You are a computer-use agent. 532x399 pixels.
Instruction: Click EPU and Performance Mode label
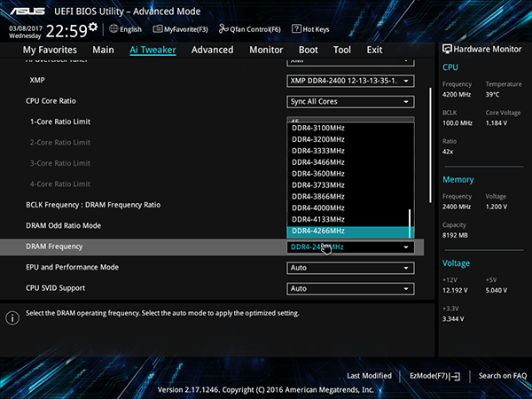pyautogui.click(x=73, y=268)
